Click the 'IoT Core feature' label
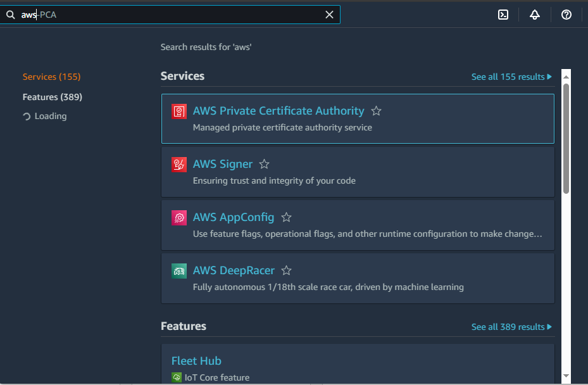This screenshot has height=385, width=588. (x=216, y=377)
